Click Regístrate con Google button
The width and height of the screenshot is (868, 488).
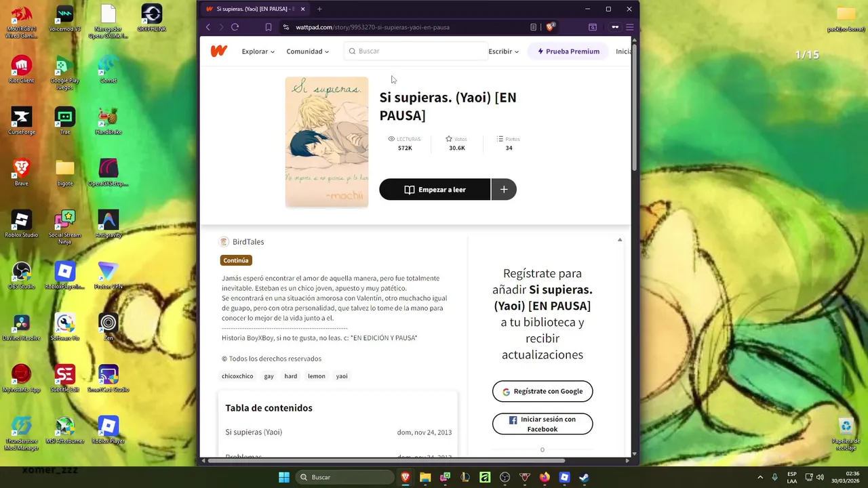tap(542, 391)
